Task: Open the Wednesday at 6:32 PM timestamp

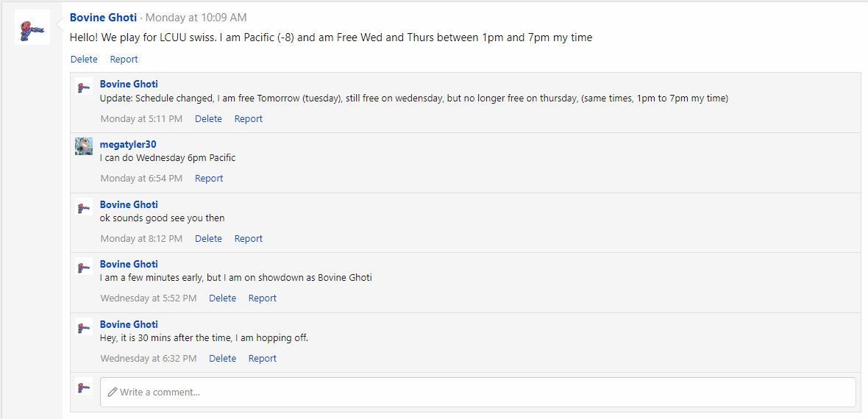Action: pos(149,358)
